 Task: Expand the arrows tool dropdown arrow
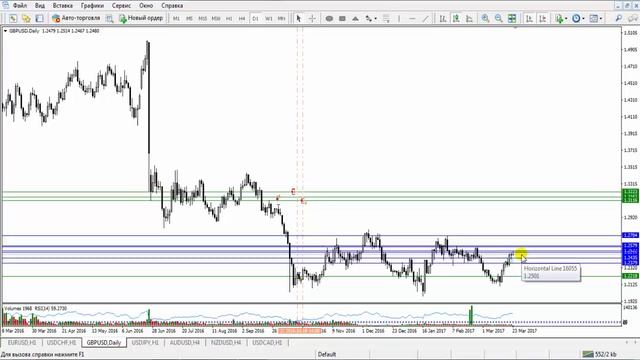[x=376, y=19]
